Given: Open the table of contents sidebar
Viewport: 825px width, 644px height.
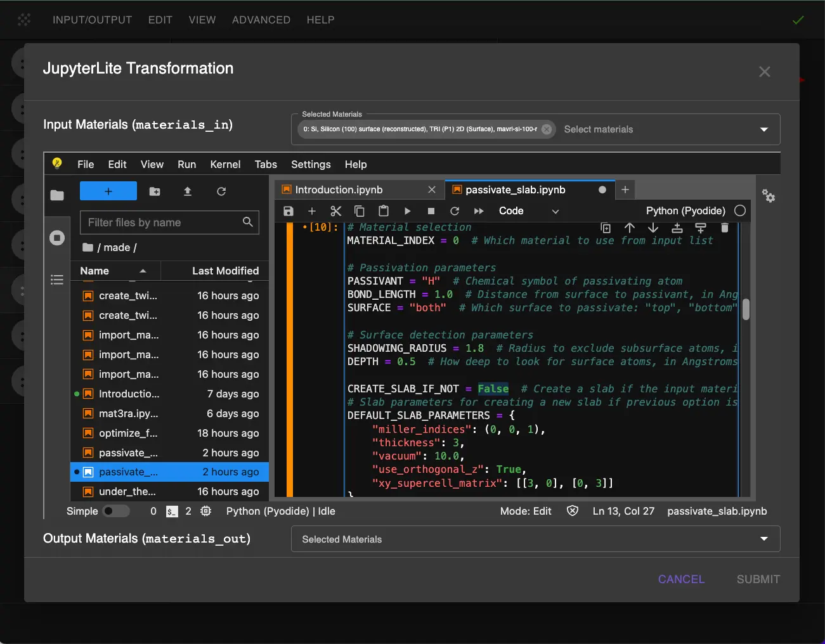Looking at the screenshot, I should pyautogui.click(x=57, y=280).
